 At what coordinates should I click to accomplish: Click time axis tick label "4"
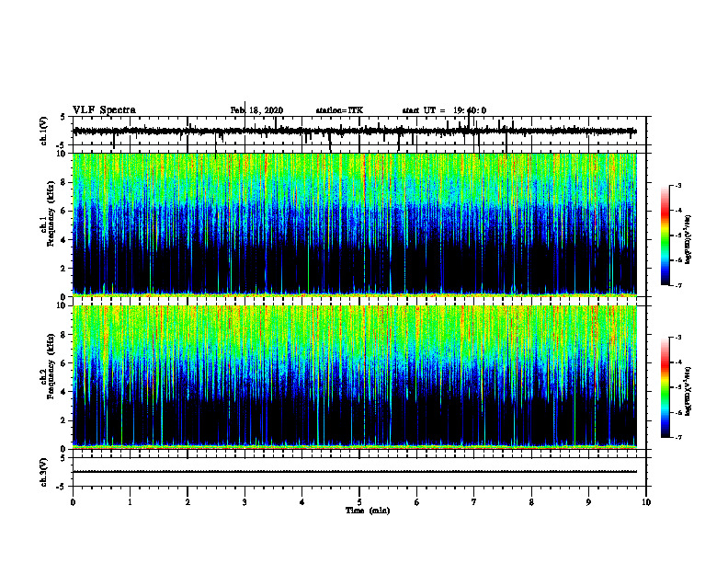click(x=302, y=502)
